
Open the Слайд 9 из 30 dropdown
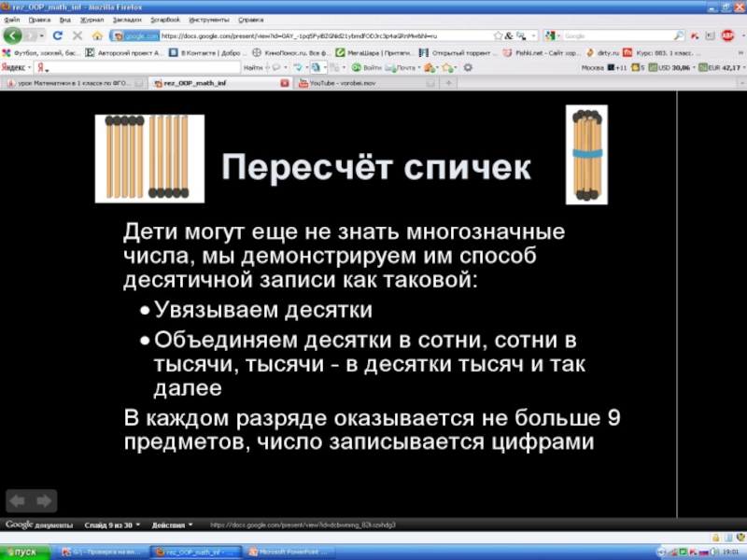pyautogui.click(x=112, y=525)
